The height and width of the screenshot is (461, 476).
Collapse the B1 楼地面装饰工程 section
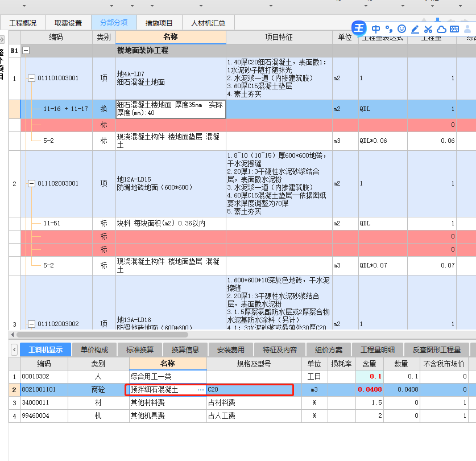26,51
